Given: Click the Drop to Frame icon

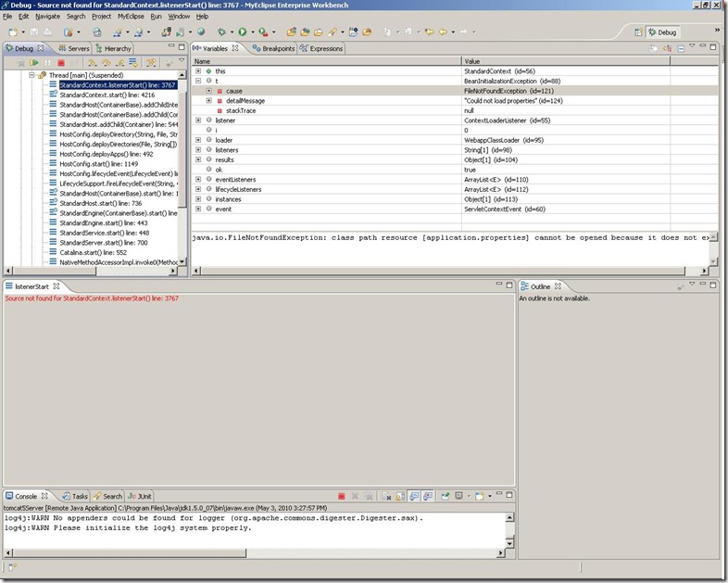Looking at the screenshot, I should pos(133,63).
